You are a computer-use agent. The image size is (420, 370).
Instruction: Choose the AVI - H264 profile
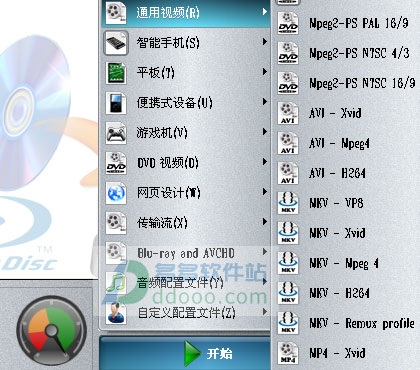(x=345, y=173)
